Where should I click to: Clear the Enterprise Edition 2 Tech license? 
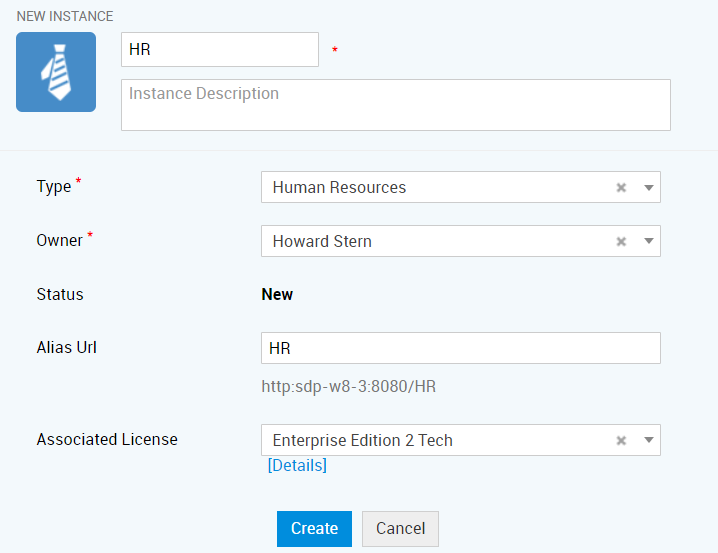(621, 440)
